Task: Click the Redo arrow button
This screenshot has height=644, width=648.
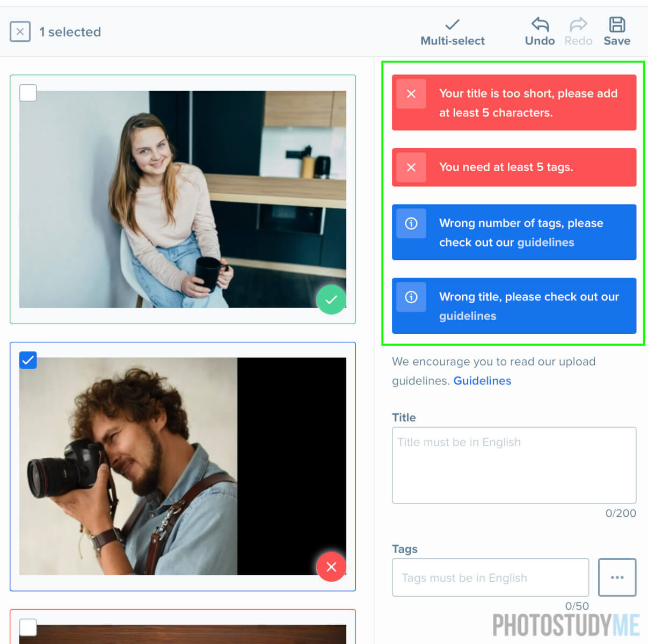Action: [578, 32]
